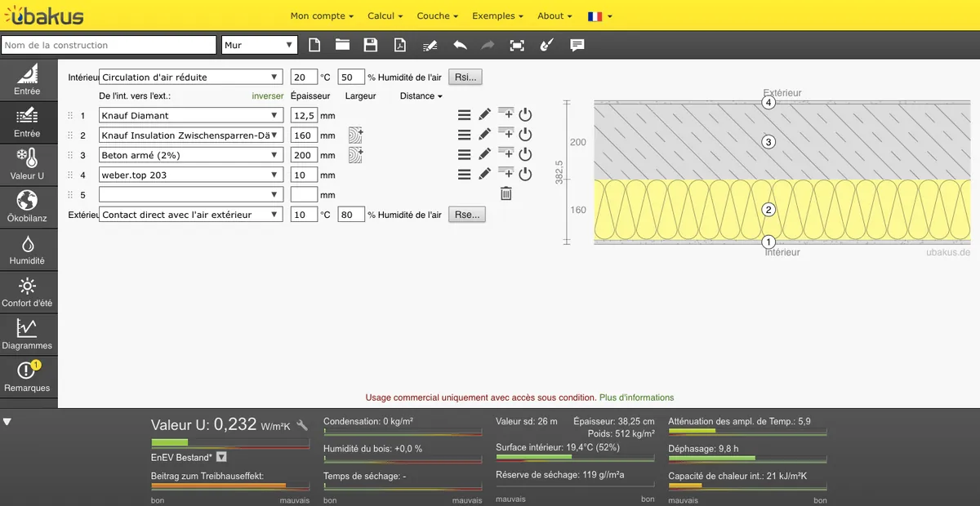
Task: Open the Knauf Diamant material dropdown
Action: pos(191,115)
